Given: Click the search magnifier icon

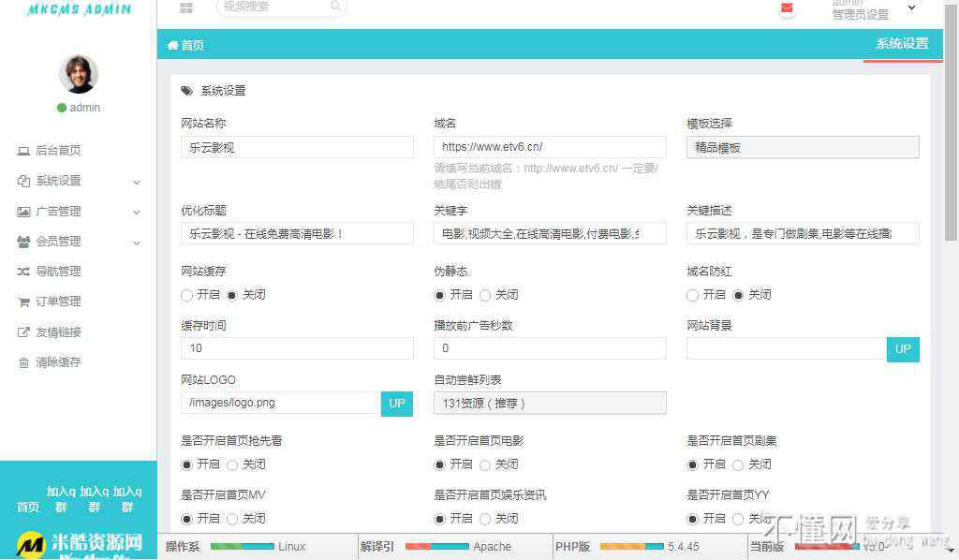Looking at the screenshot, I should pos(335,7).
